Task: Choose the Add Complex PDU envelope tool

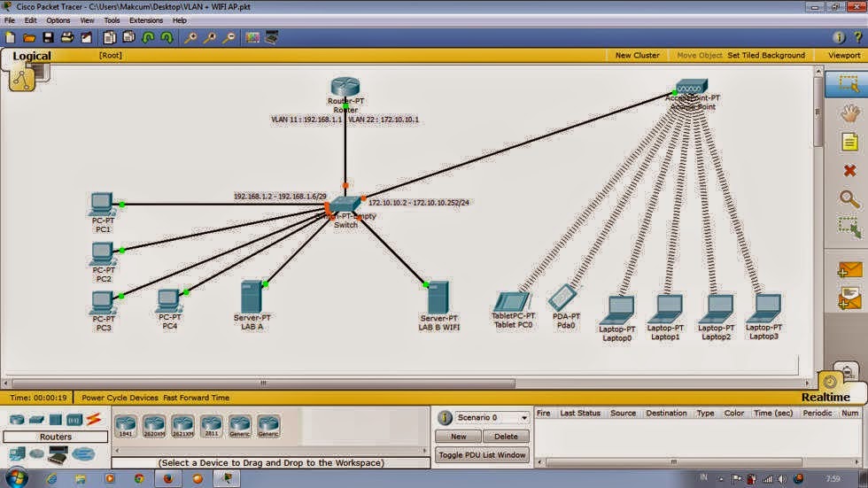Action: coord(849,298)
